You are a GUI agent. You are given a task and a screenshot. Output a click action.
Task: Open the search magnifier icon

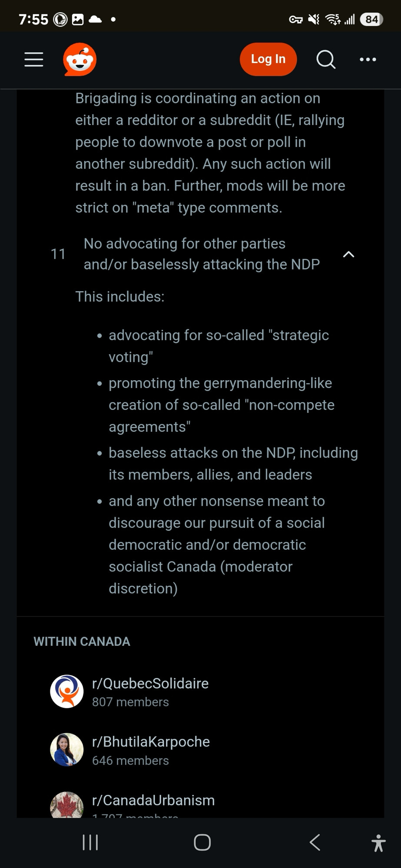point(326,59)
